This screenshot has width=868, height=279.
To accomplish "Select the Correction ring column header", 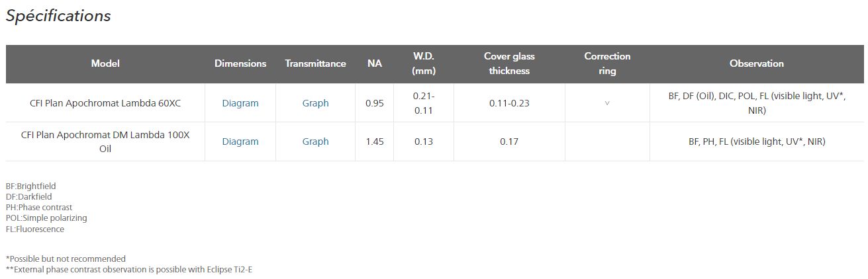I will tap(607, 63).
